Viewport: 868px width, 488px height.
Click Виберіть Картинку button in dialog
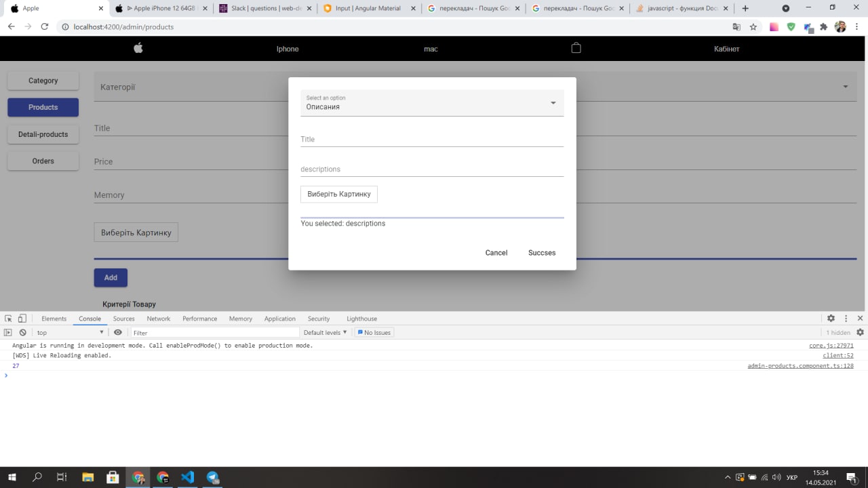pyautogui.click(x=339, y=194)
